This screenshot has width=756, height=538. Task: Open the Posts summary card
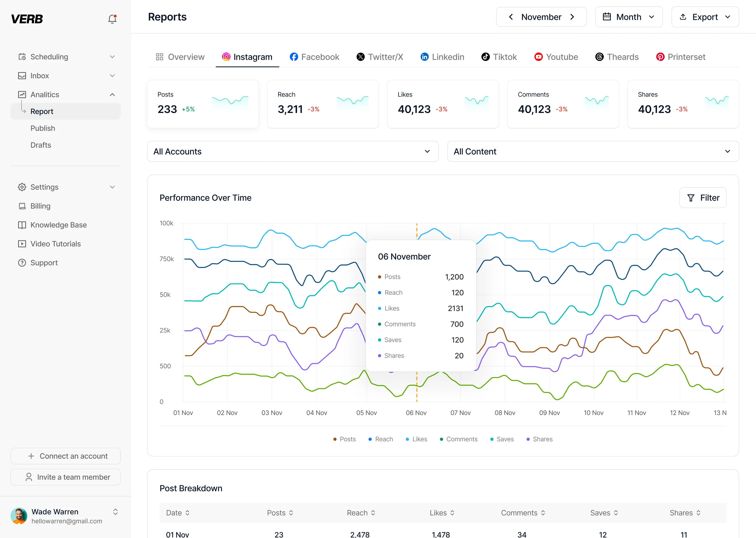[x=203, y=104]
